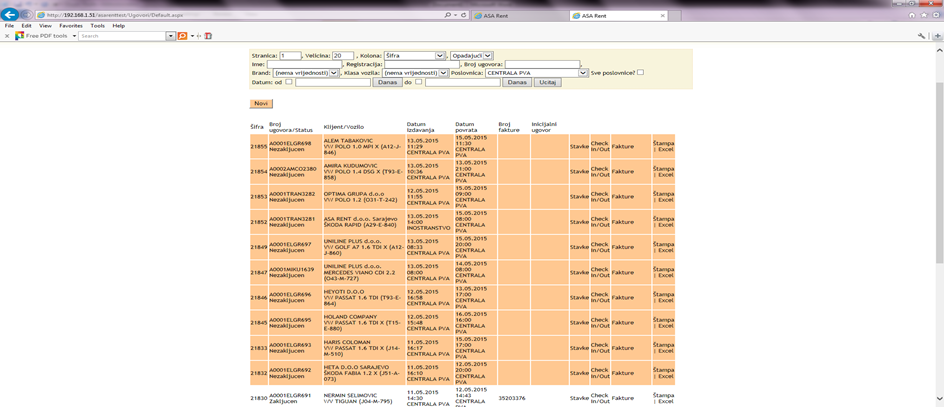Click the Registracija input field
944x407 pixels.
(x=421, y=64)
